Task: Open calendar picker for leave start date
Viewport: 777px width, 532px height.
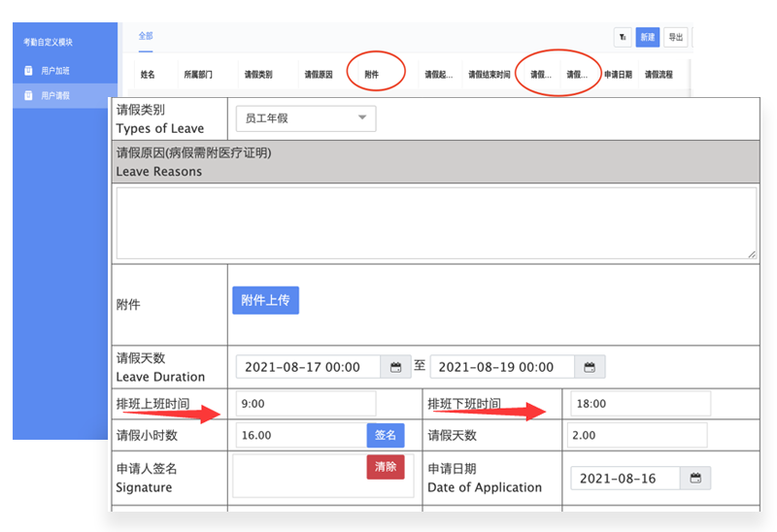Action: click(x=395, y=367)
